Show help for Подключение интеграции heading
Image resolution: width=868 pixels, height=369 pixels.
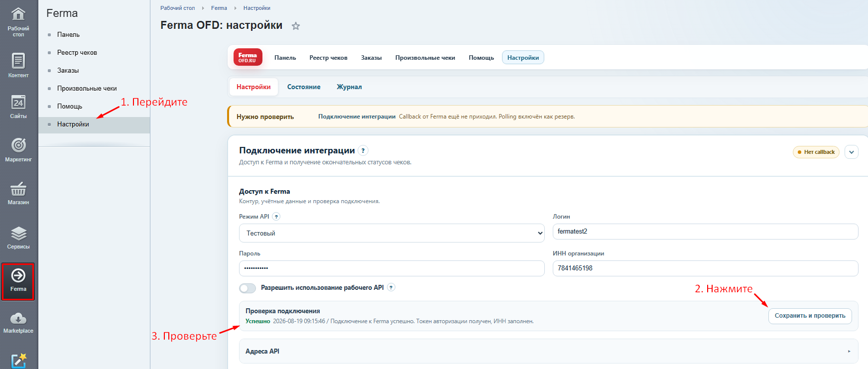(x=363, y=150)
